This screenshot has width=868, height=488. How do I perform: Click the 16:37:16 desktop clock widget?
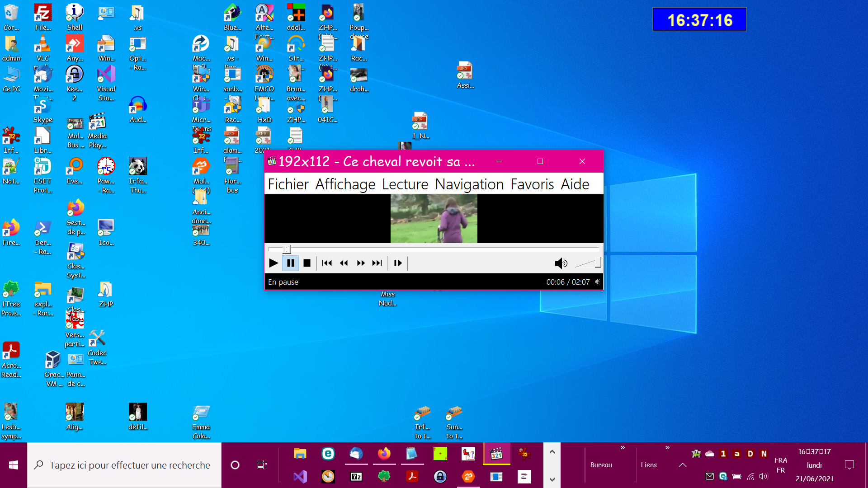tap(699, 19)
